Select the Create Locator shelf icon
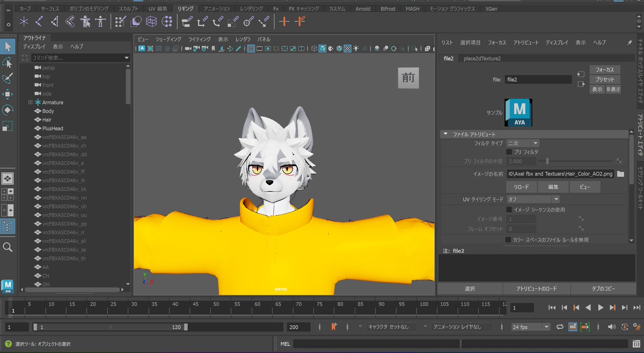 point(24,22)
